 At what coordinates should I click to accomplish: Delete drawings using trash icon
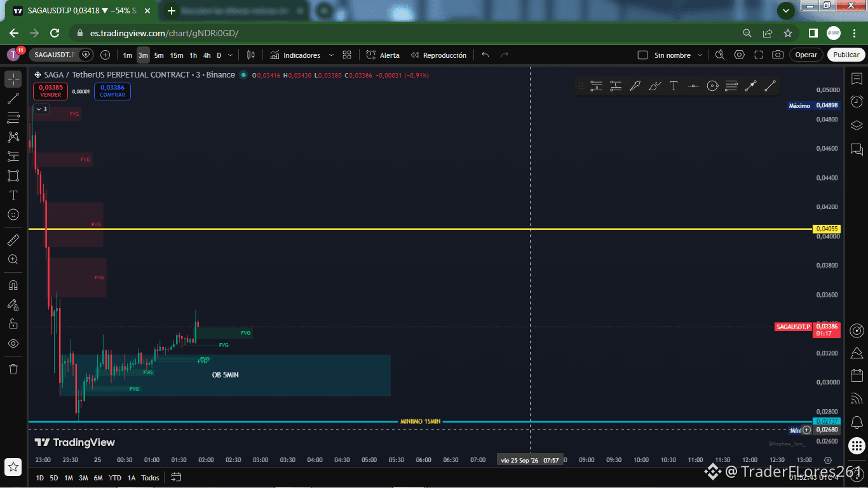[13, 369]
